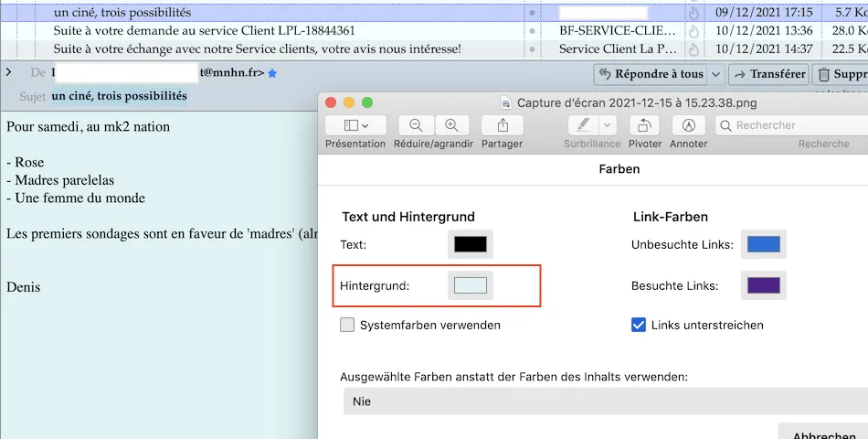This screenshot has height=439, width=868.
Task: Open the reply options dropdown arrow
Action: pos(715,74)
